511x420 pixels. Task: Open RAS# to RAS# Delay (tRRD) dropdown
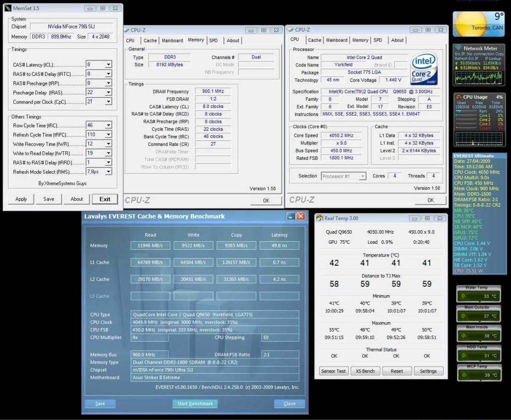[x=108, y=162]
